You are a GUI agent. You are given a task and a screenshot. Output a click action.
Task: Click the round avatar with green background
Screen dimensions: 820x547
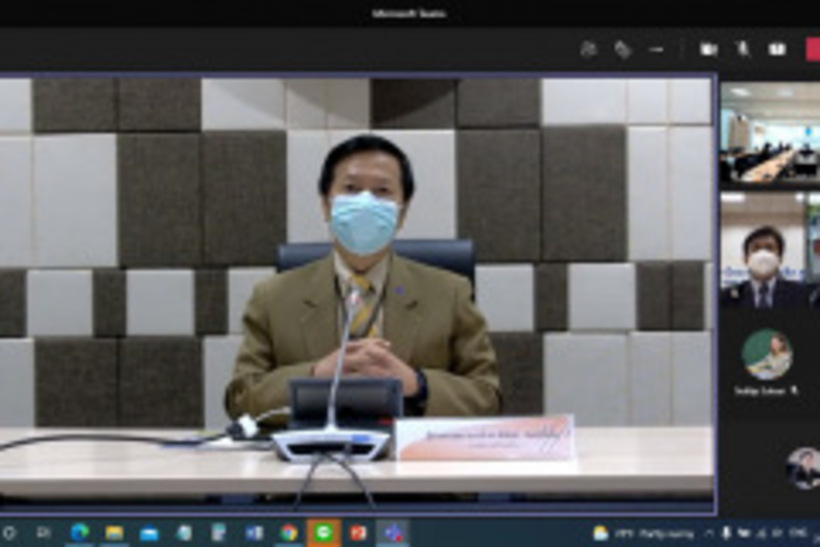coord(767,355)
